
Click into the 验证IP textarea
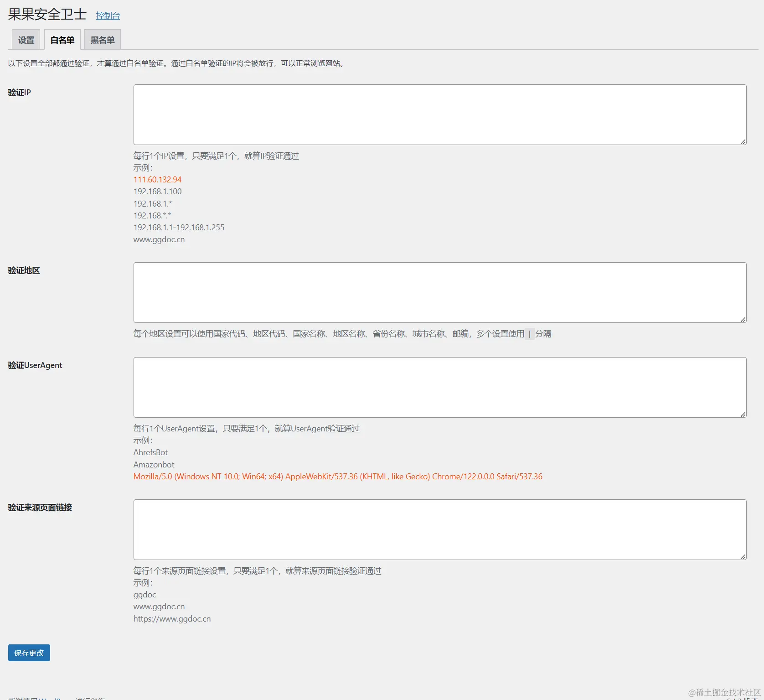pyautogui.click(x=440, y=114)
